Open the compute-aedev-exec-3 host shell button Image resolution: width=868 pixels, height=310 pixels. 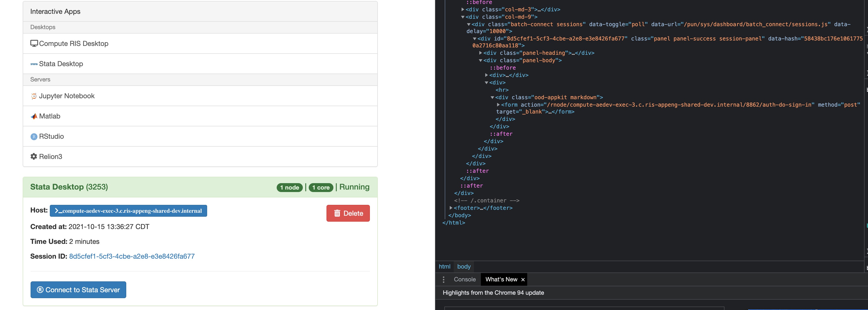click(128, 211)
